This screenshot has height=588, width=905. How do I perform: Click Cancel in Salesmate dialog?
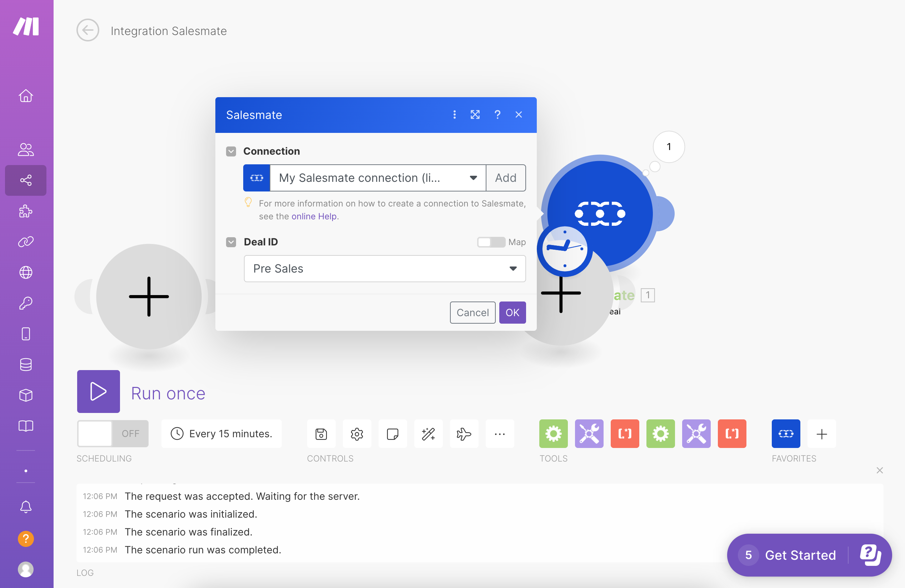(x=472, y=313)
